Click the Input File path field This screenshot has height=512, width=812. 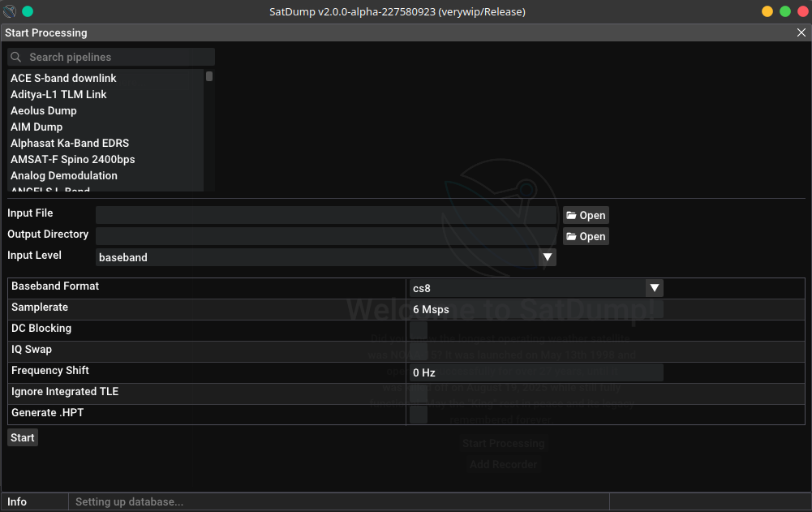tap(326, 215)
